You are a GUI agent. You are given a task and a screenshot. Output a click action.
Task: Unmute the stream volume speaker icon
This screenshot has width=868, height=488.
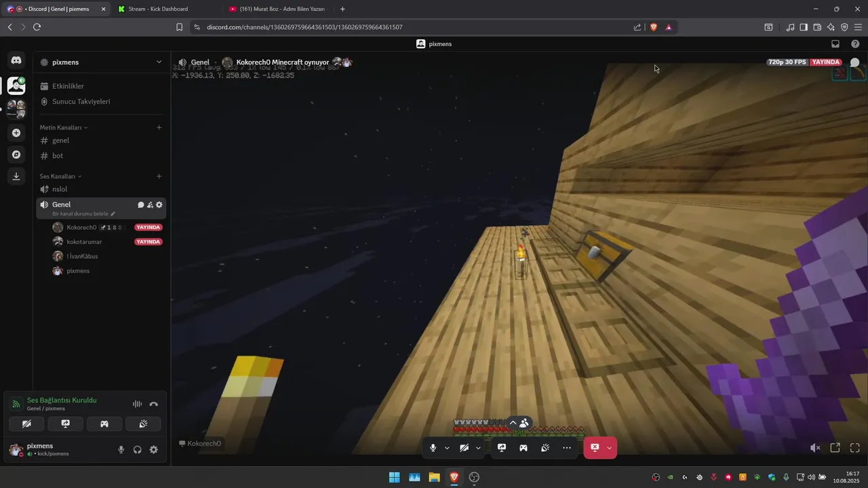(x=815, y=448)
